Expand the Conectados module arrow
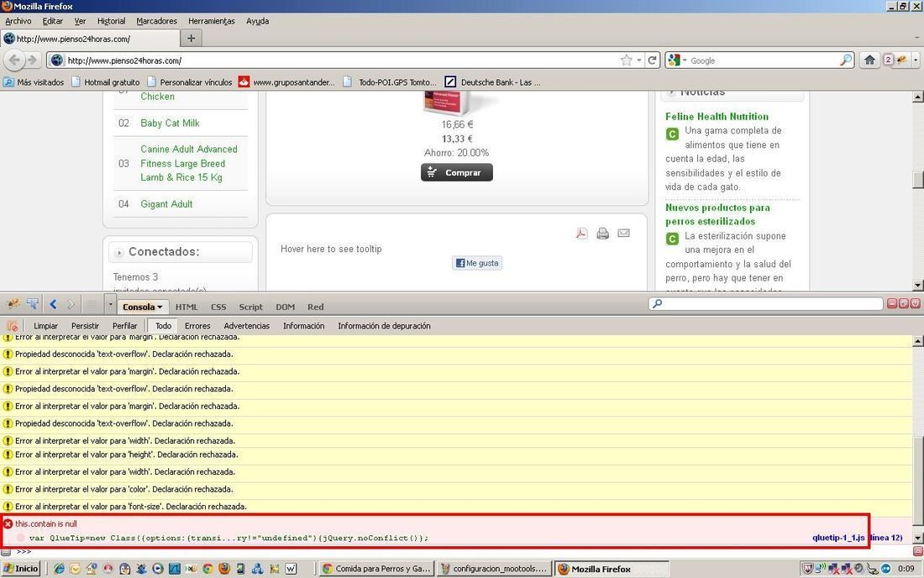This screenshot has width=924, height=578. click(119, 252)
